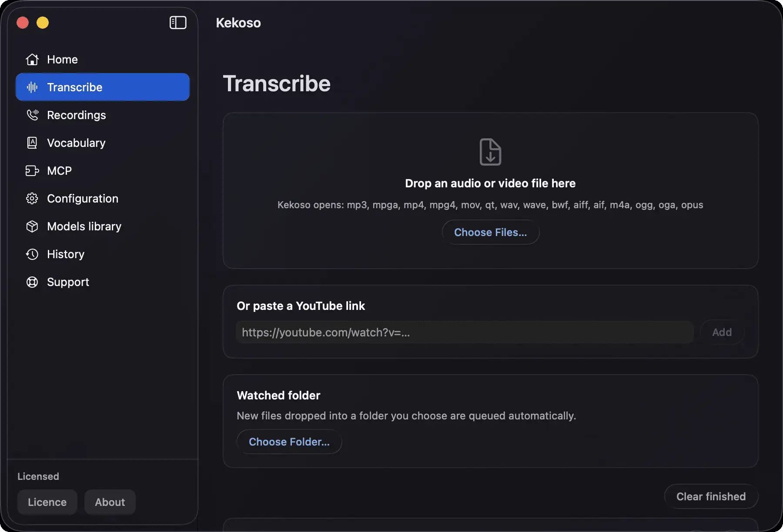
Task: Open the MCP section label
Action: (59, 171)
